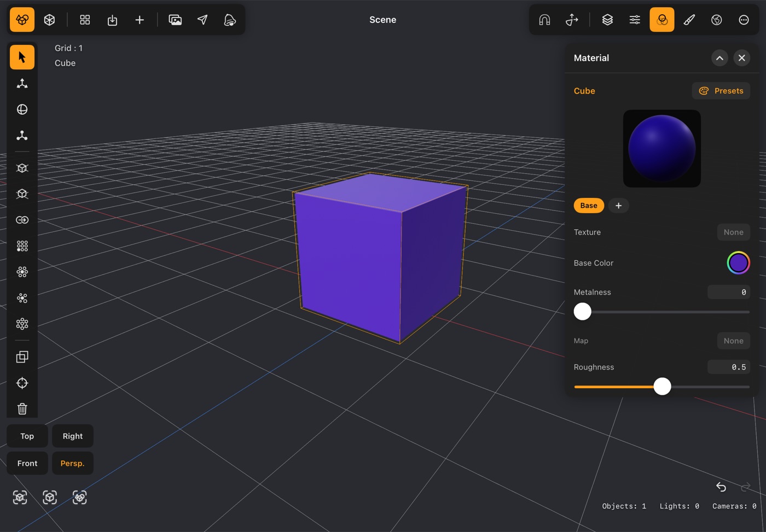Click the Lights: 0 status text
Viewport: 766px width, 532px height.
(679, 506)
